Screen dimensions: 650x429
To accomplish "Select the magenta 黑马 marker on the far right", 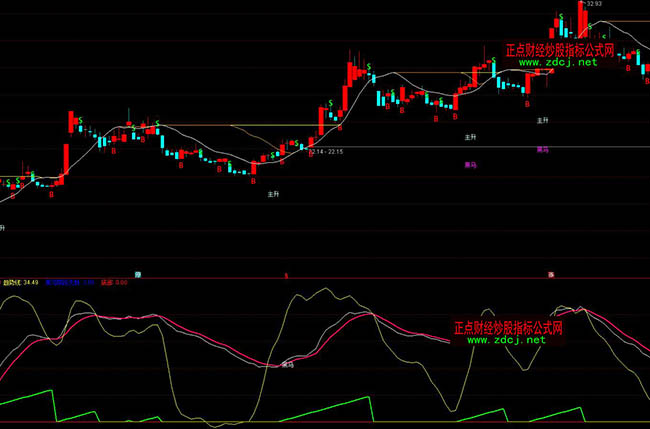I will pyautogui.click(x=543, y=150).
